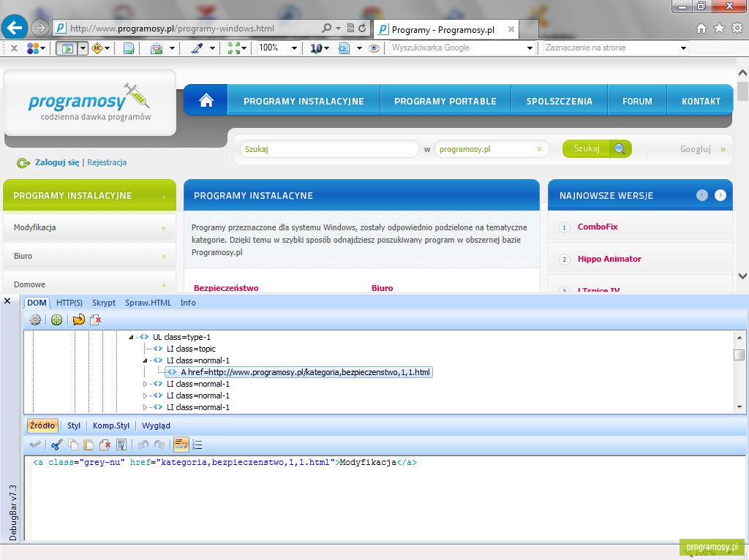This screenshot has width=749, height=560.
Task: Click the yellow IE diamond icon
Action: [x=97, y=48]
